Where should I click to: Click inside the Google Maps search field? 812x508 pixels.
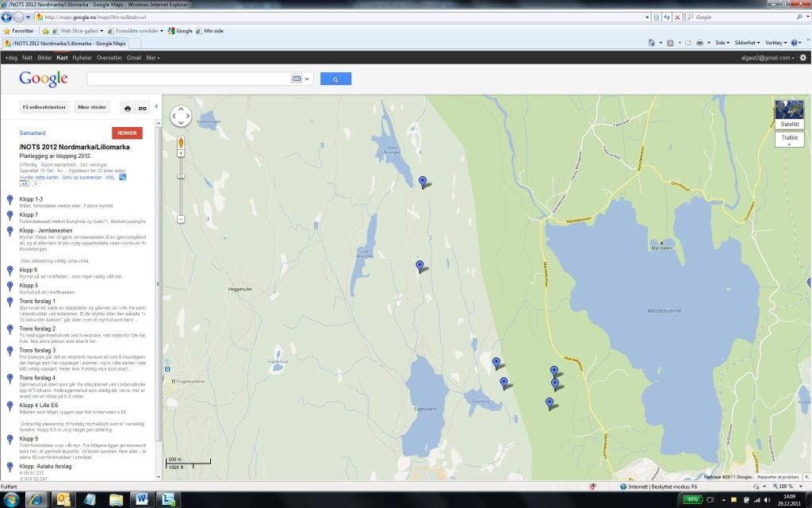point(189,79)
